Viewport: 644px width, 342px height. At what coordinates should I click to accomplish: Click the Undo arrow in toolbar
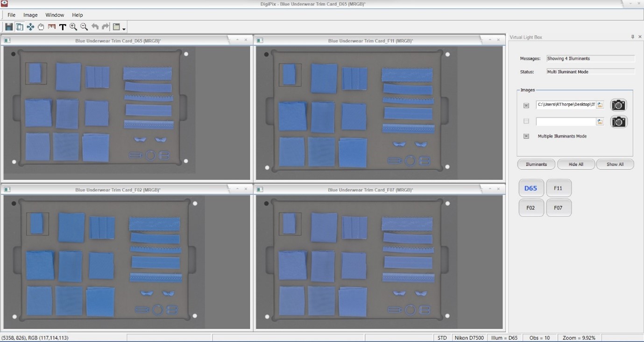click(95, 27)
